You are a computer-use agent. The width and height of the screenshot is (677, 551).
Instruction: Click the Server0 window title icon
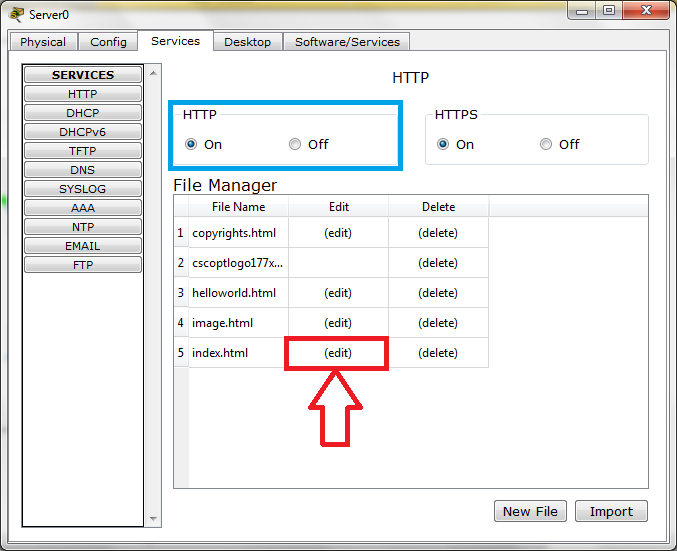pyautogui.click(x=16, y=14)
